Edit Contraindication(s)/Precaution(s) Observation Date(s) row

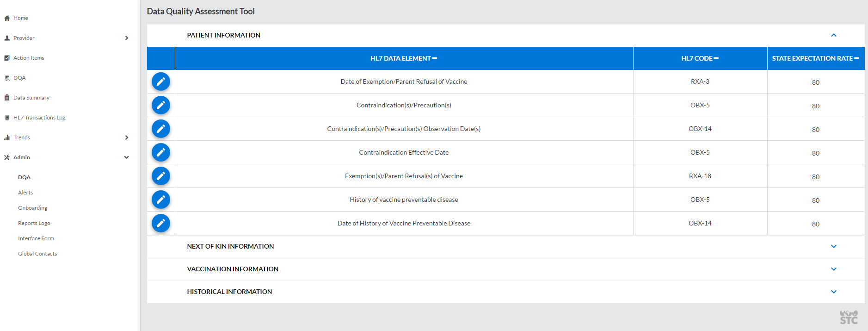(x=161, y=129)
